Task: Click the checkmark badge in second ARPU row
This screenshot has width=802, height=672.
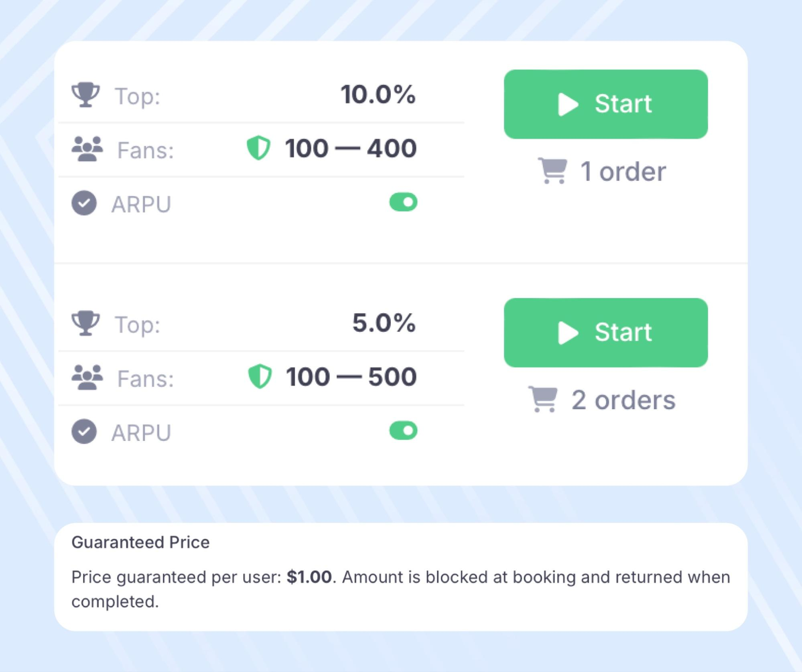Action: coord(84,432)
